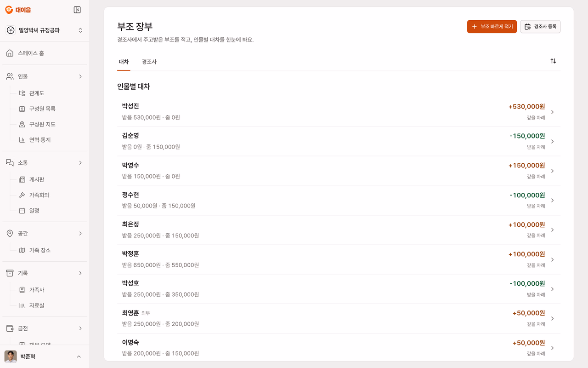
Task: Click the -150,000원 balance amount
Action: [527, 136]
